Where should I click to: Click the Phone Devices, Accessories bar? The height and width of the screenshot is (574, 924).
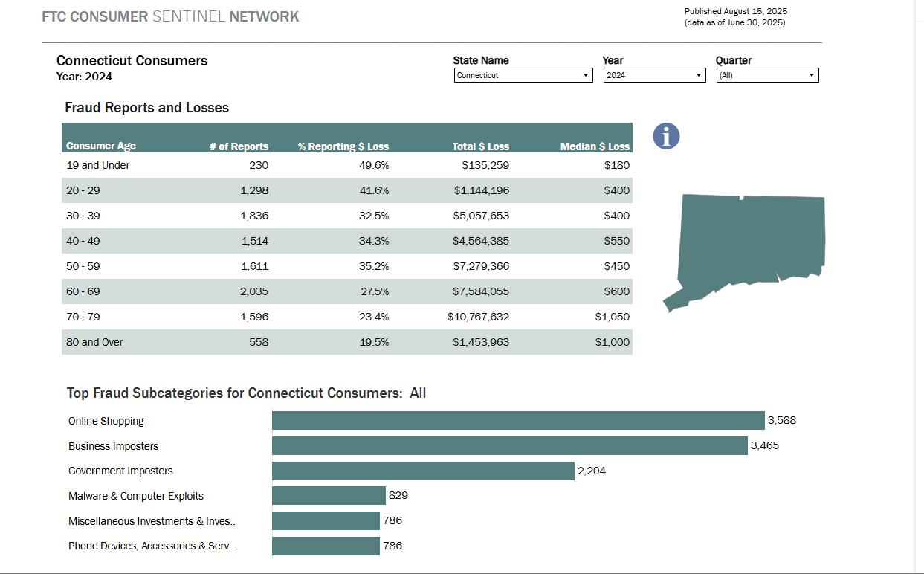tap(326, 546)
